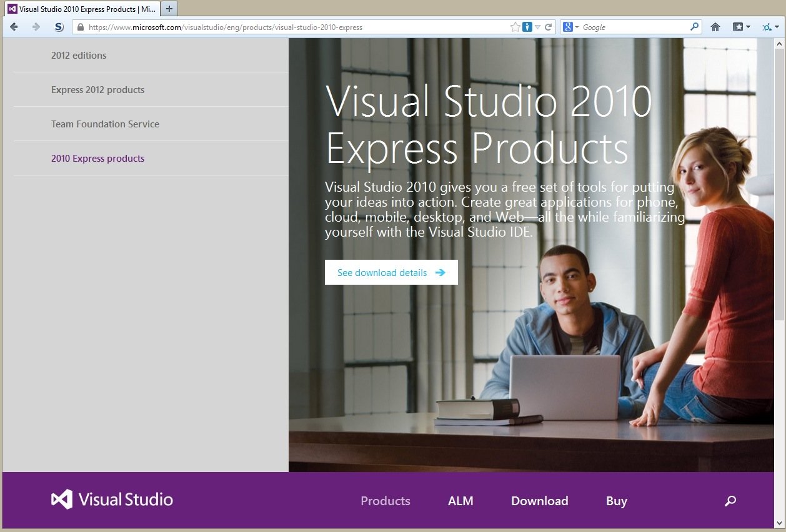Click the Visual Studio logo in footer bar
Screen dimensions: 786x532
tap(112, 500)
